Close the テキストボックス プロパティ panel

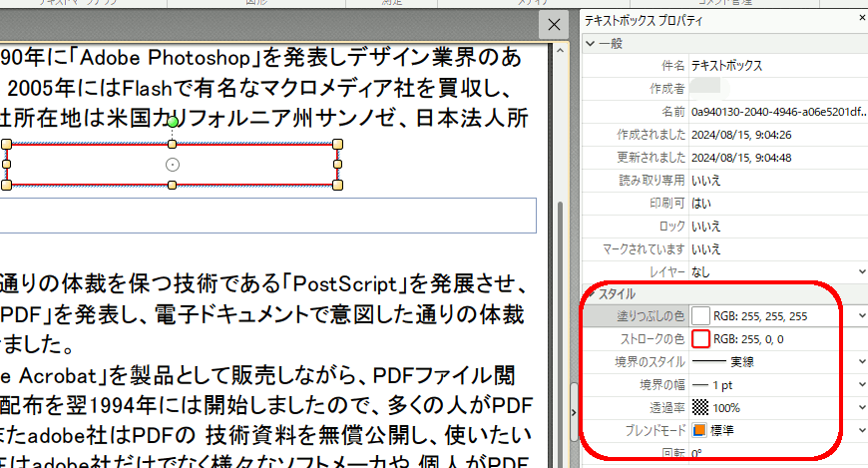(x=862, y=18)
